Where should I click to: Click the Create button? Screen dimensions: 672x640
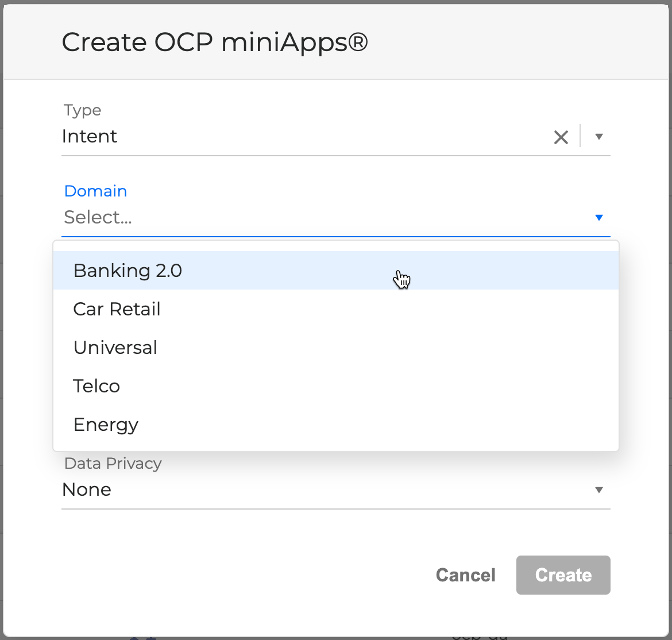click(563, 575)
